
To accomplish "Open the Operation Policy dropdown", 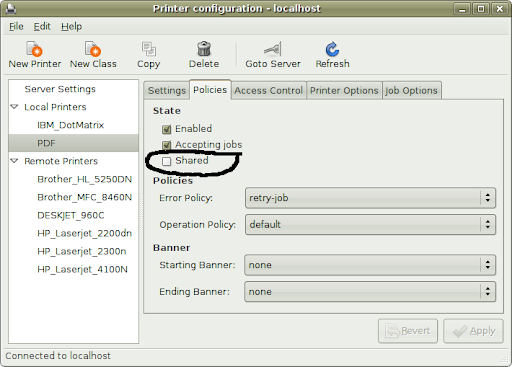I will [370, 225].
